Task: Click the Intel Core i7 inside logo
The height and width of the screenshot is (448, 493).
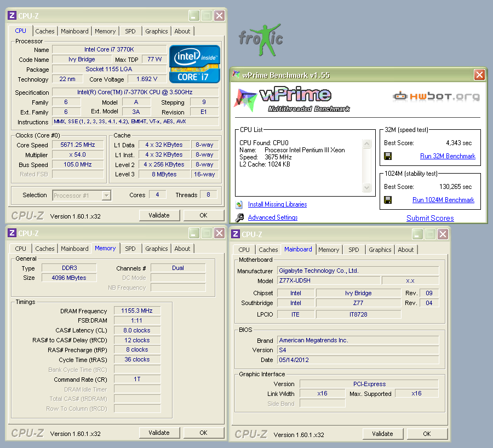Action: point(194,64)
